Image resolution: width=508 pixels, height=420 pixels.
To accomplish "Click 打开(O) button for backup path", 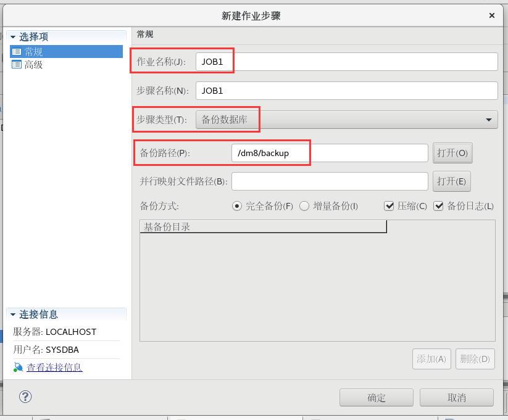I will pyautogui.click(x=452, y=153).
